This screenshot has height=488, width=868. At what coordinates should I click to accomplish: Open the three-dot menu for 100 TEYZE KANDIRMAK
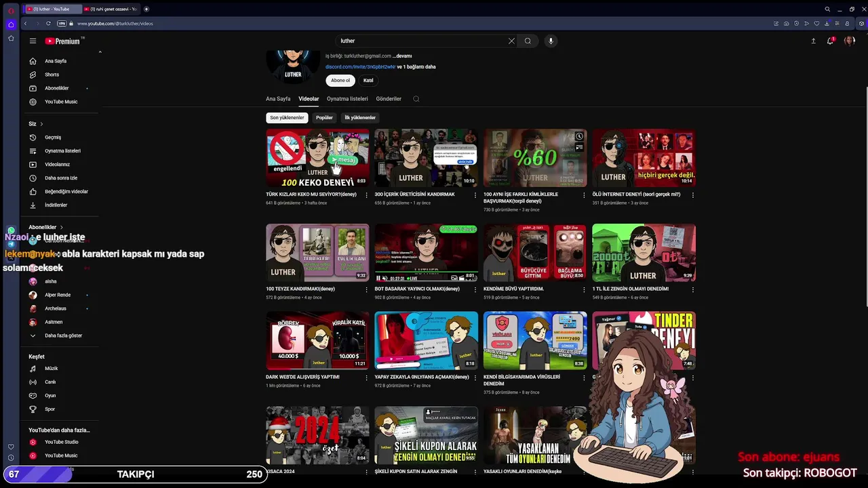tap(367, 289)
